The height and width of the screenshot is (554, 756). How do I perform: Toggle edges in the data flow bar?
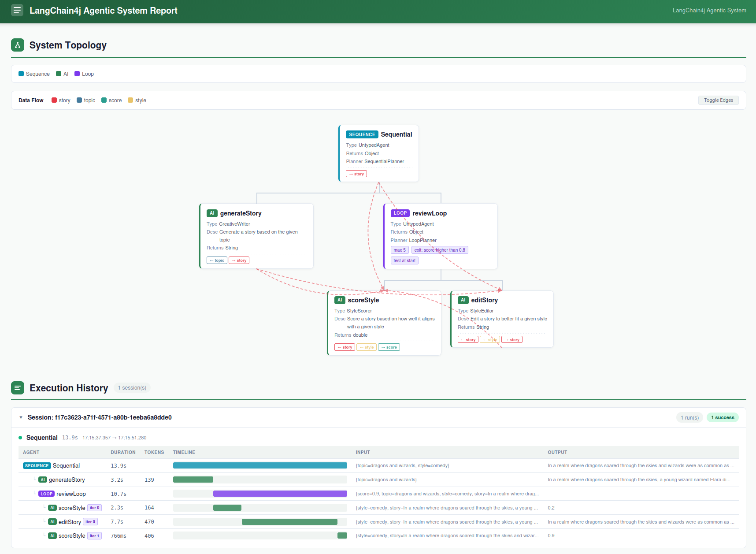coord(718,100)
